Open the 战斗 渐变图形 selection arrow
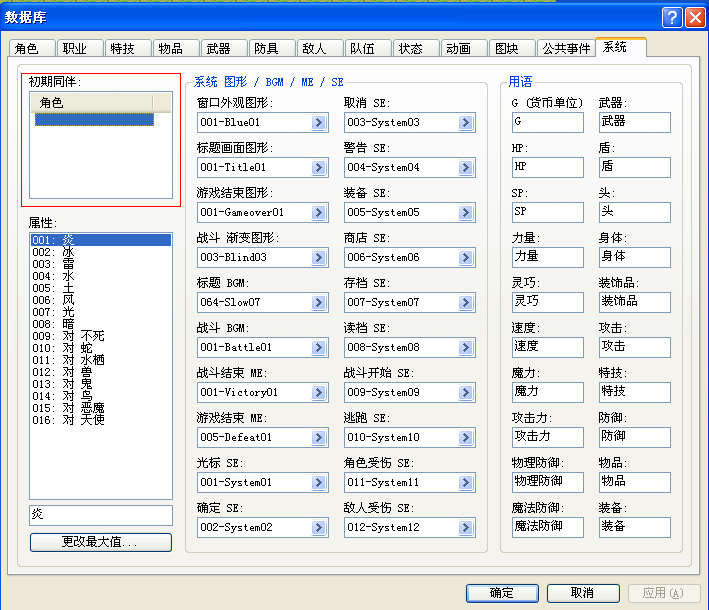The height and width of the screenshot is (610, 709). [319, 258]
